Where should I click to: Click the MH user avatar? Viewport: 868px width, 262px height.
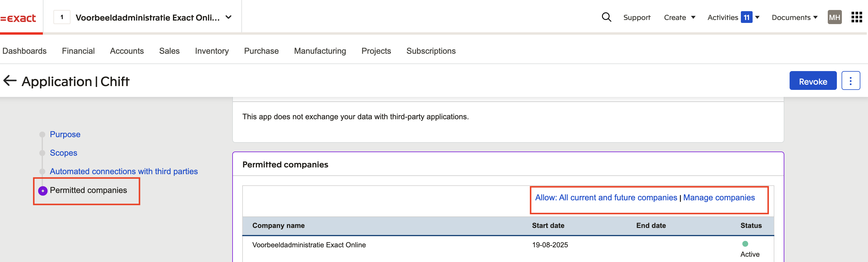coord(834,17)
